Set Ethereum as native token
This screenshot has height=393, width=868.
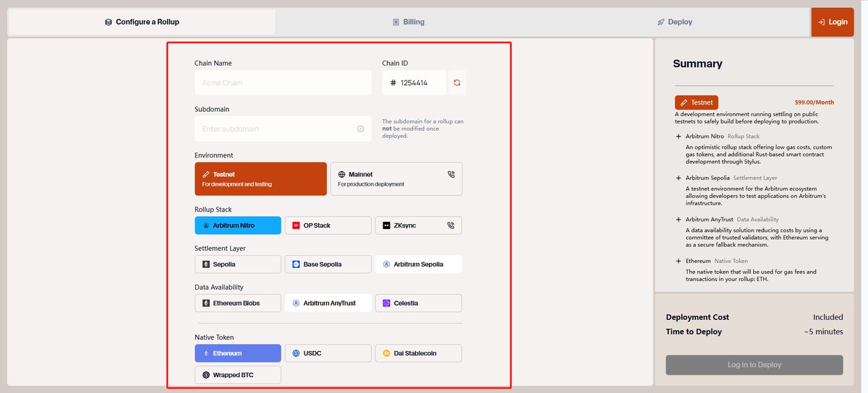[x=238, y=353]
